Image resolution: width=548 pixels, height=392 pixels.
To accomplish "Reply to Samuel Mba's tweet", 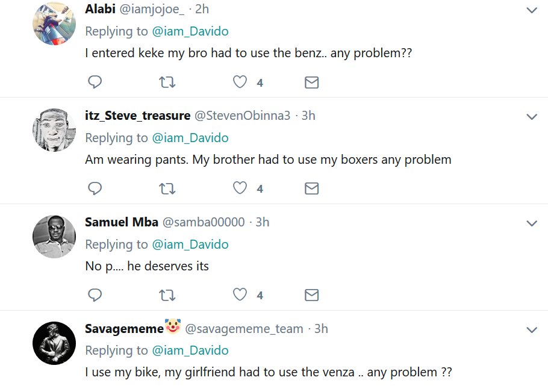I will (x=95, y=295).
